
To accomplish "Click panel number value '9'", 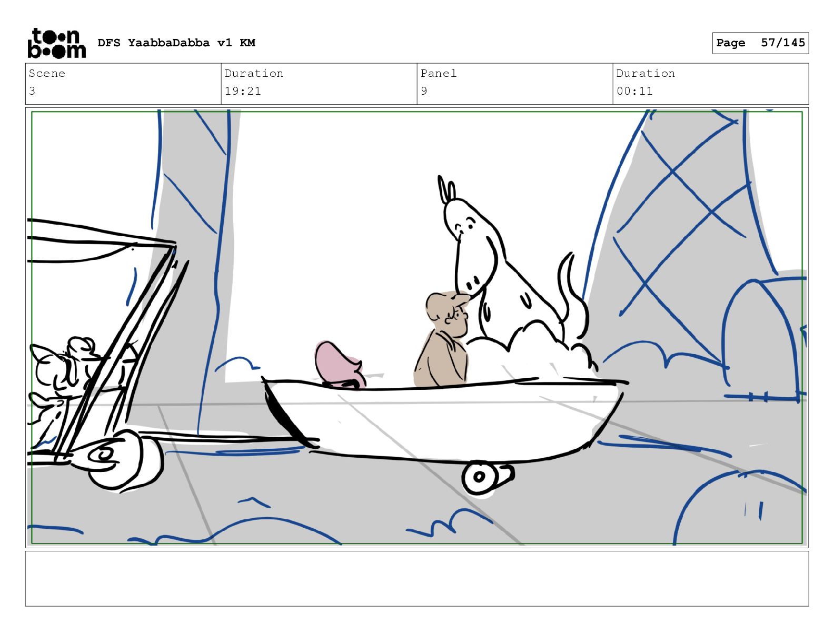I will (x=424, y=91).
